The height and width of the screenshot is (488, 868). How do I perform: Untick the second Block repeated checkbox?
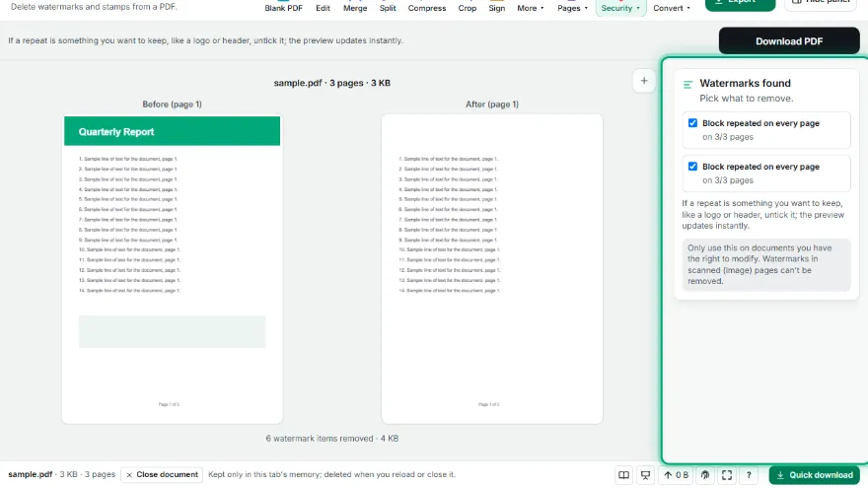(692, 166)
